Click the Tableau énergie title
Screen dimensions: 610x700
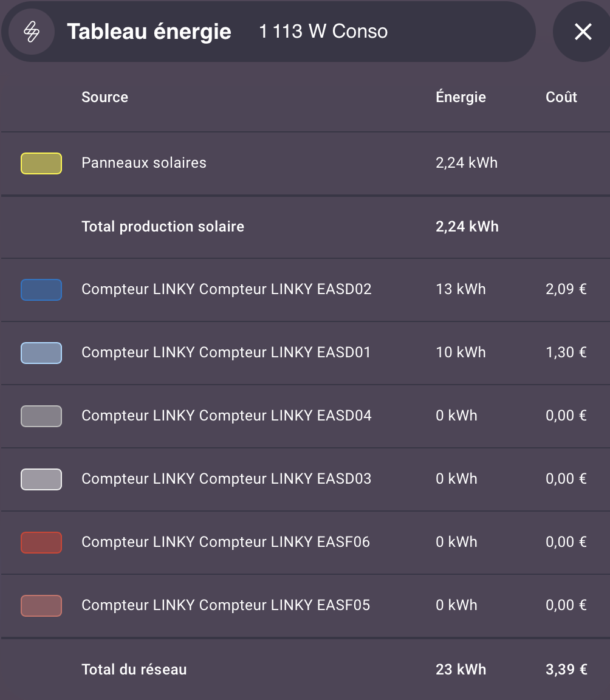(x=149, y=32)
